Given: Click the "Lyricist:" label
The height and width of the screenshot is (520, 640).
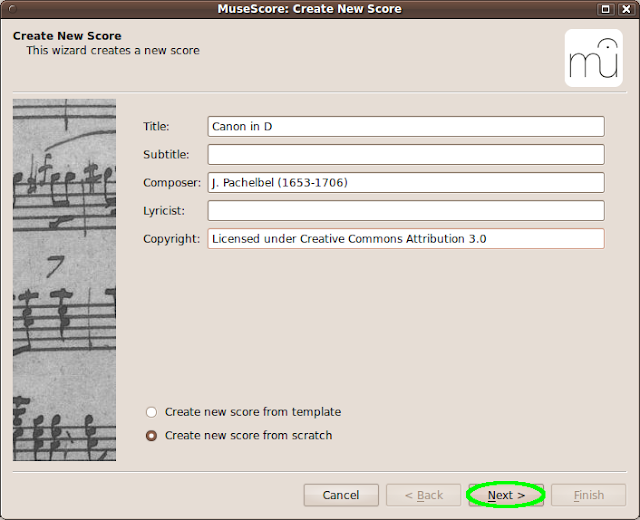Looking at the screenshot, I should pos(164,211).
